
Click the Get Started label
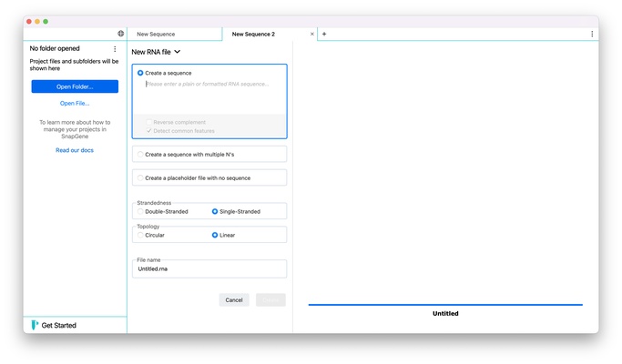(58, 326)
